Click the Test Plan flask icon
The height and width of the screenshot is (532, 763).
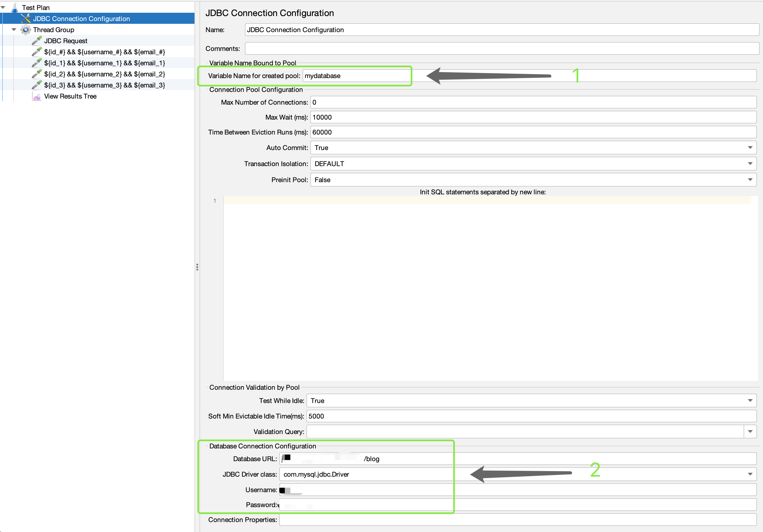point(15,8)
